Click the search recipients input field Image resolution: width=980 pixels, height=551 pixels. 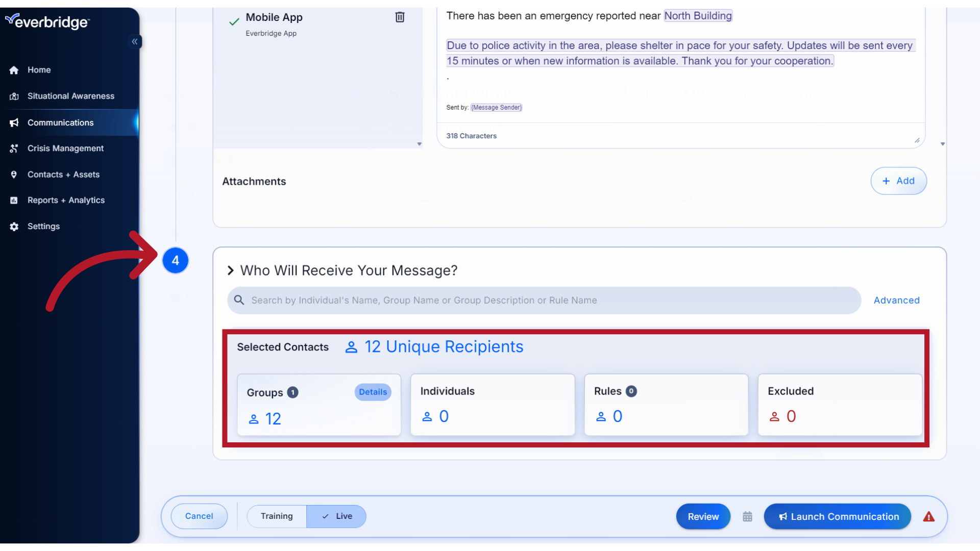[x=544, y=300]
